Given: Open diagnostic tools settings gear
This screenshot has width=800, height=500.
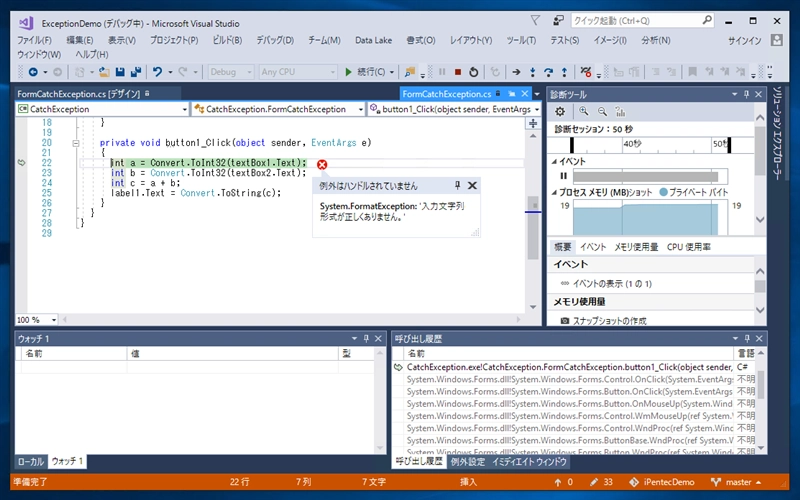Looking at the screenshot, I should pyautogui.click(x=560, y=112).
